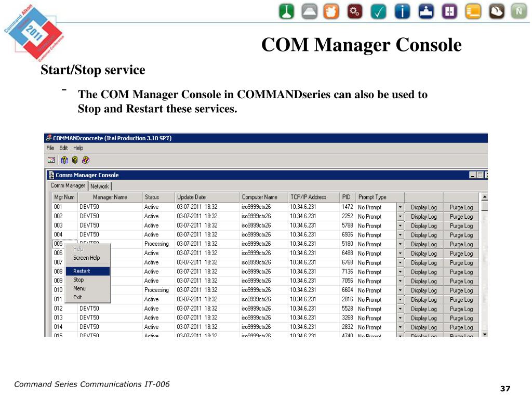This screenshot has height=399, width=532.
Task: Click DEVT50 name in row 013
Action: [89, 317]
